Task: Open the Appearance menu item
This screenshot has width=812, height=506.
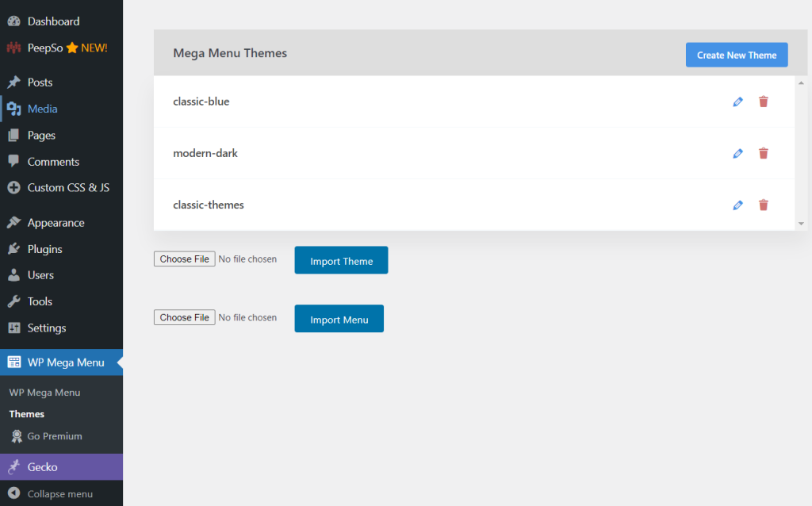Action: point(62,223)
